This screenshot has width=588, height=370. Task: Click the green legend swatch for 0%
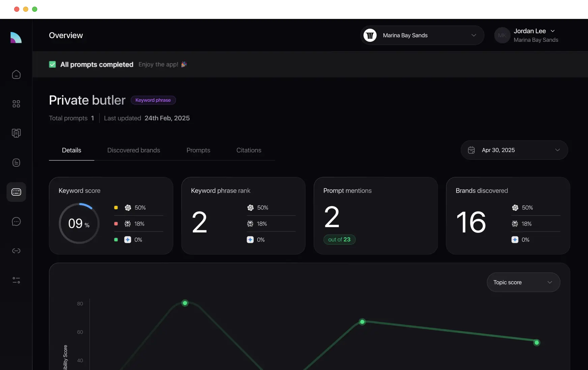point(116,240)
